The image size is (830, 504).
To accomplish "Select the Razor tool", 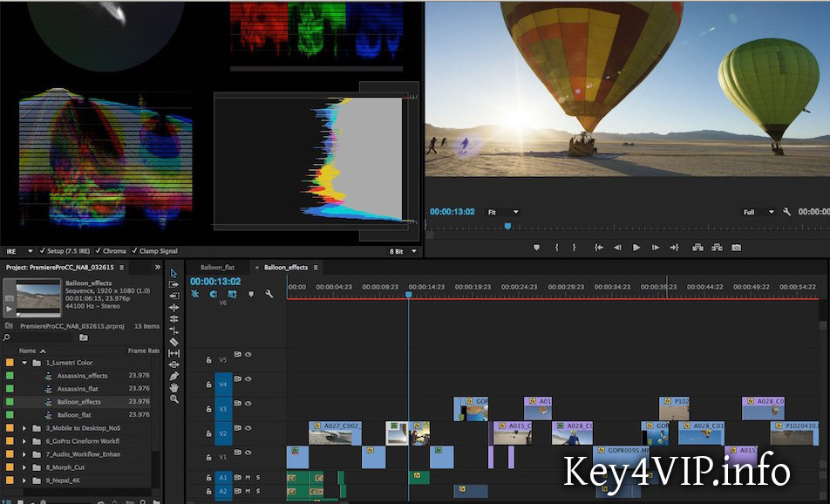I will click(x=173, y=342).
